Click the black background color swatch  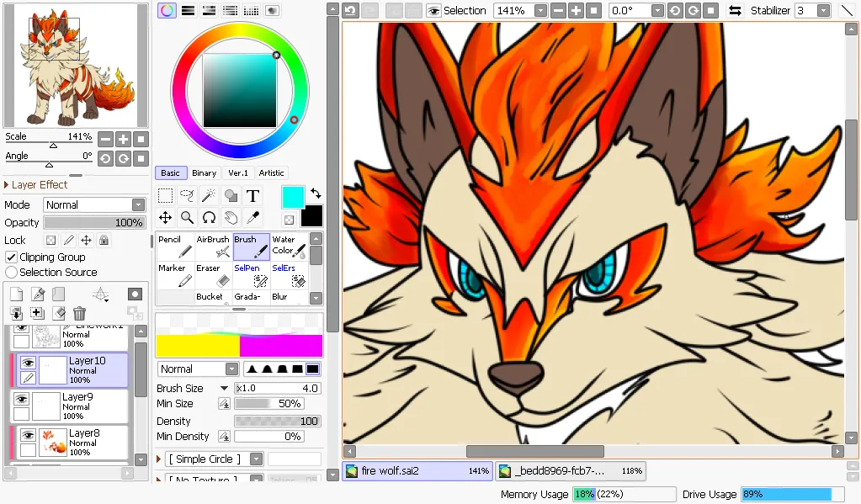(x=312, y=215)
